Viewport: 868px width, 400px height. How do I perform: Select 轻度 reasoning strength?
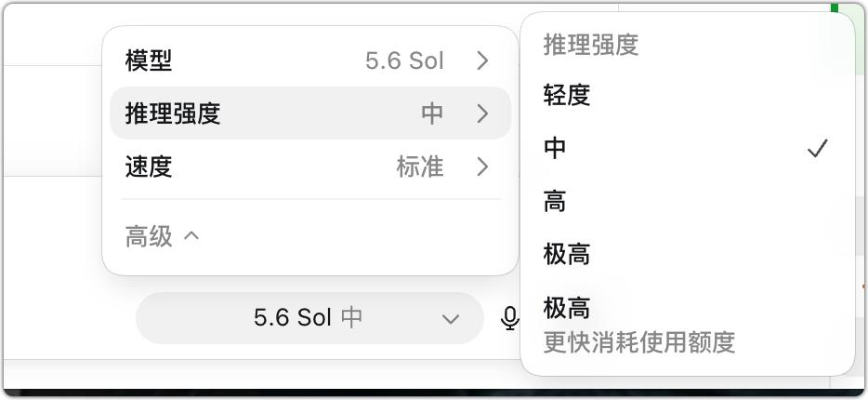688,95
